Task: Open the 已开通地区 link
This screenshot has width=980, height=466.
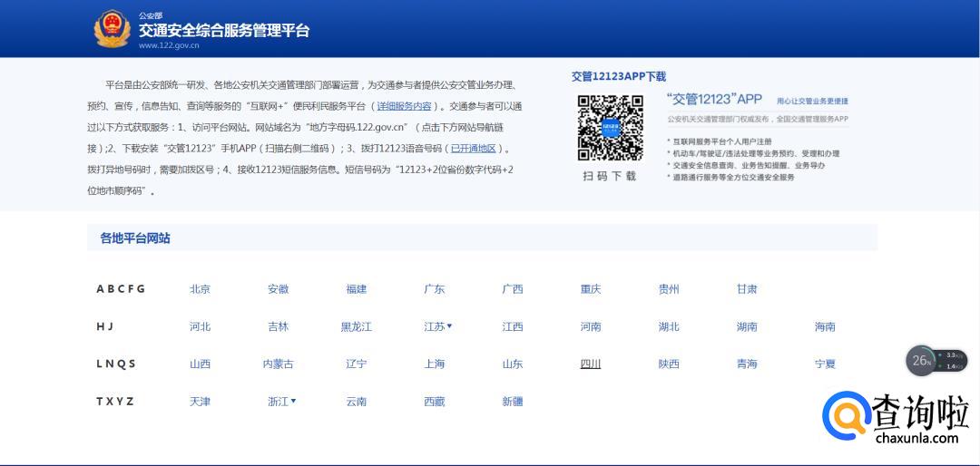Action: 474,149
